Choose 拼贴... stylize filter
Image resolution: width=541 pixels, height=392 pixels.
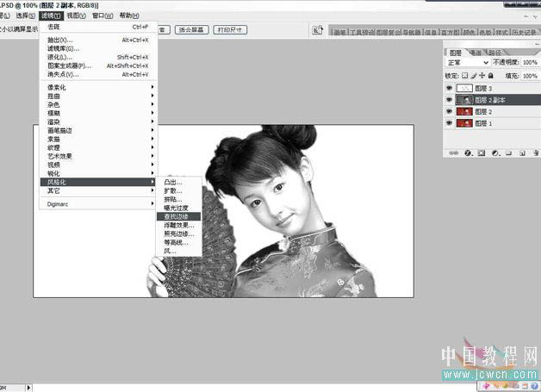(178, 199)
